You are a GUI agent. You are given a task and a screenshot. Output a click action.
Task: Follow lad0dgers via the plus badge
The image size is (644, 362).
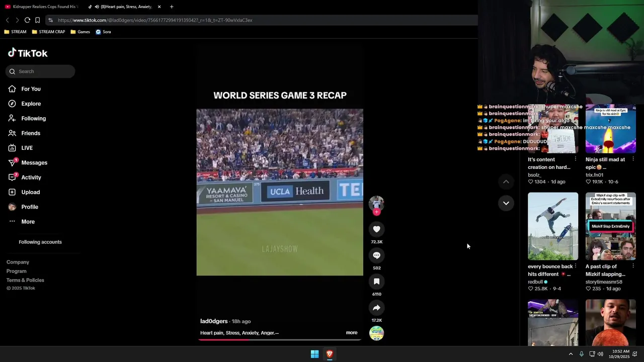376,212
